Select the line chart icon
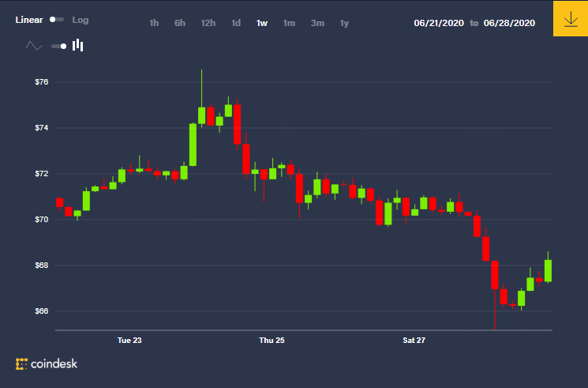This screenshot has width=588, height=388. click(34, 46)
